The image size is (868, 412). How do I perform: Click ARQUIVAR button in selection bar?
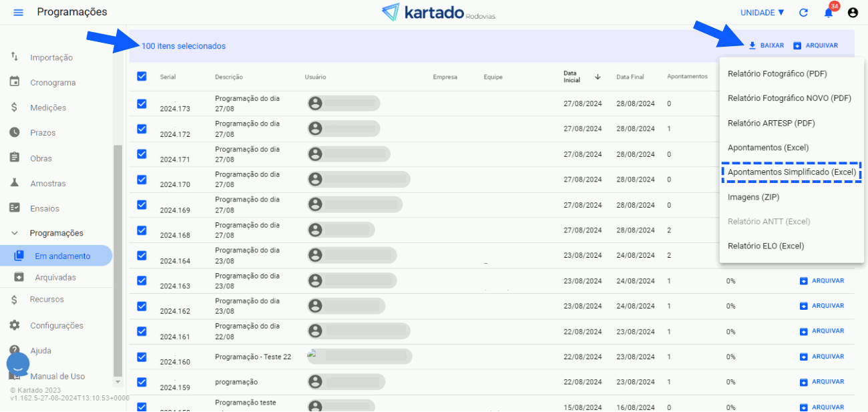pos(815,45)
